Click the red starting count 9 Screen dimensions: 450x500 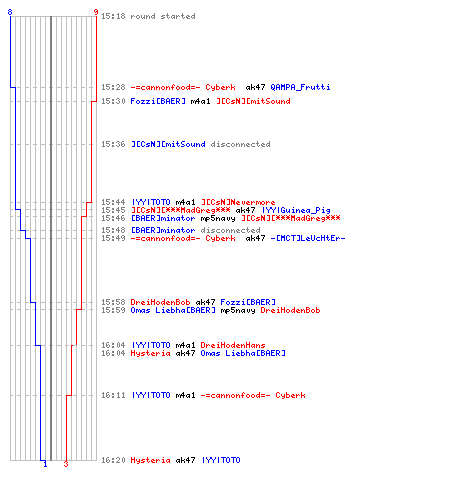click(96, 12)
